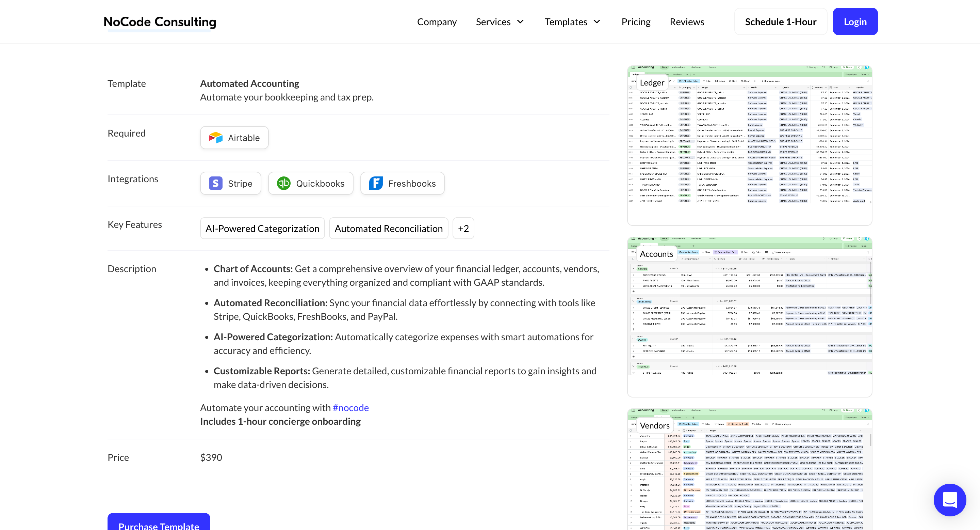Image resolution: width=980 pixels, height=530 pixels.
Task: Expand the +2 more key features
Action: click(x=463, y=229)
